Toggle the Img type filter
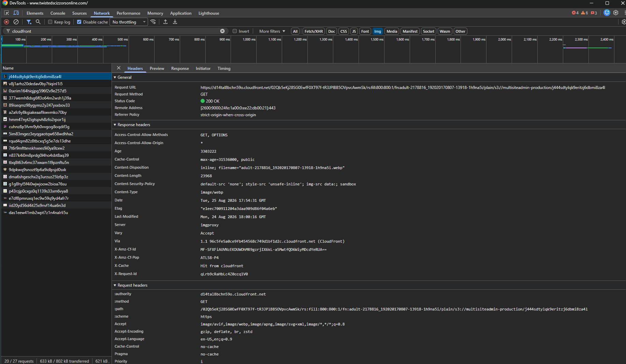626x364 pixels. pos(378,31)
